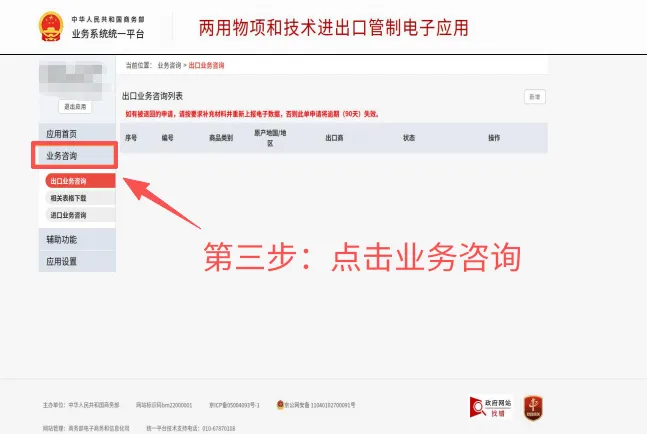Click the red shield certification badge
Image resolution: width=647 pixels, height=434 pixels.
point(533,408)
